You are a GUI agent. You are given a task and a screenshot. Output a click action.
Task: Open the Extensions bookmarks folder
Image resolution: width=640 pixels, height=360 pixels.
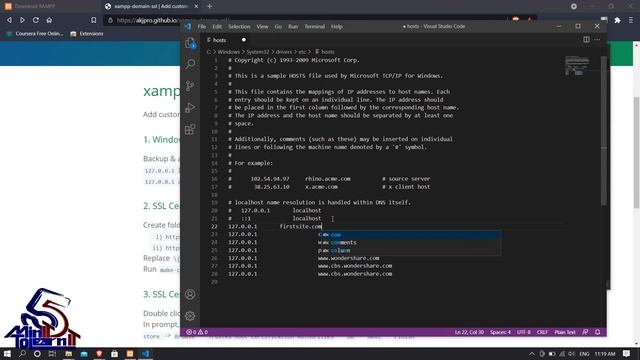[x=87, y=33]
